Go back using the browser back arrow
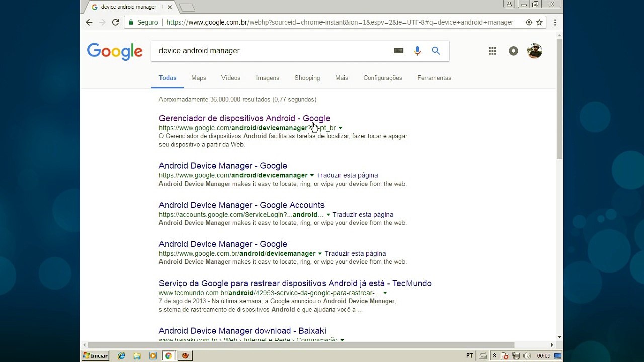644x362 pixels. click(x=89, y=22)
